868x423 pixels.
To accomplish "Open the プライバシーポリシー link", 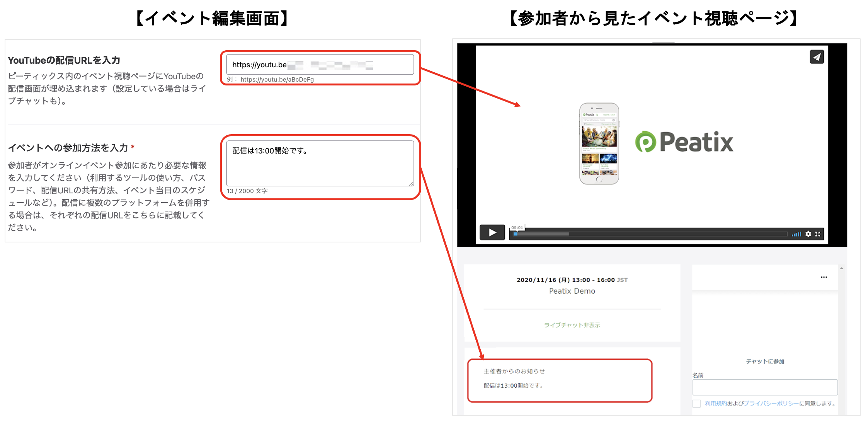I will [771, 404].
